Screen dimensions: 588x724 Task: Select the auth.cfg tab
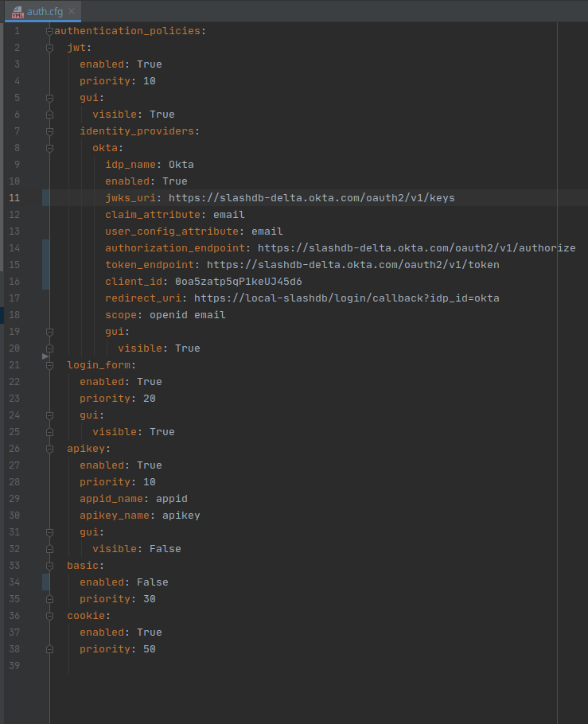tap(44, 11)
